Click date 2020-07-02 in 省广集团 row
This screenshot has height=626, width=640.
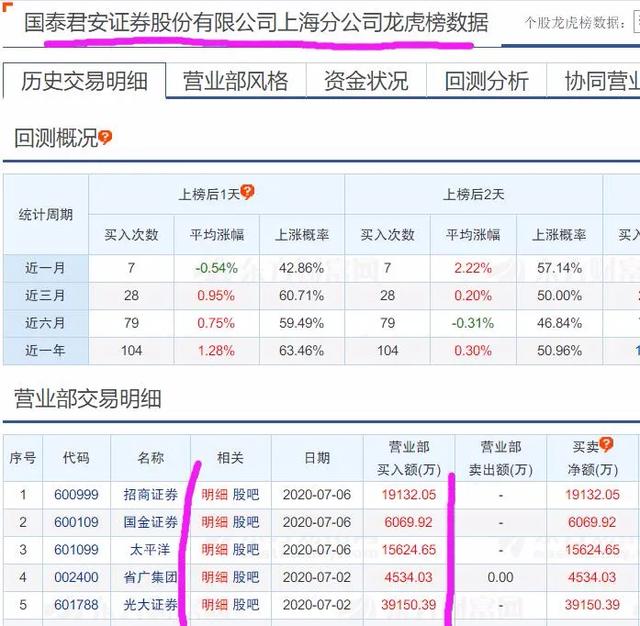coord(317,577)
